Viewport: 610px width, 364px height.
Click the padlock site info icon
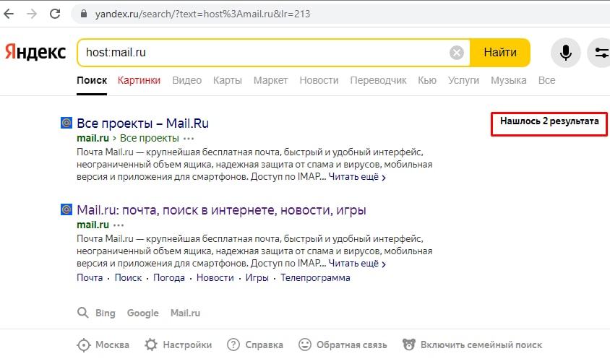[x=84, y=14]
